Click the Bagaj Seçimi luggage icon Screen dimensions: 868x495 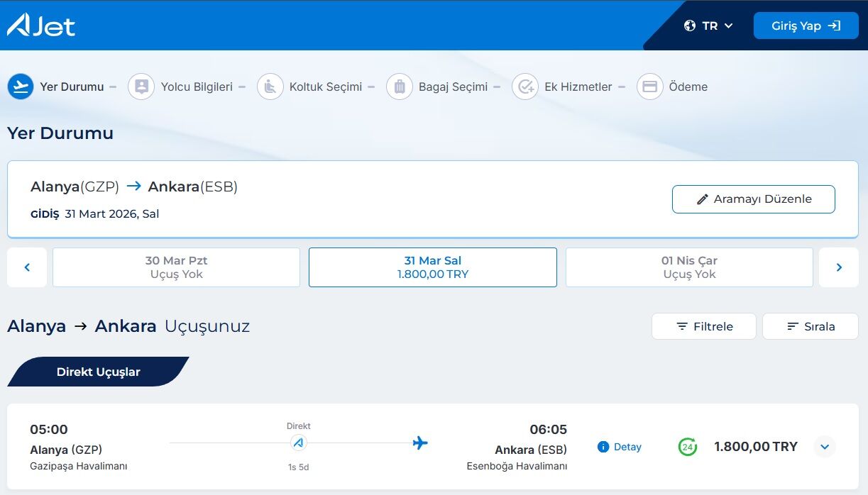tap(400, 87)
